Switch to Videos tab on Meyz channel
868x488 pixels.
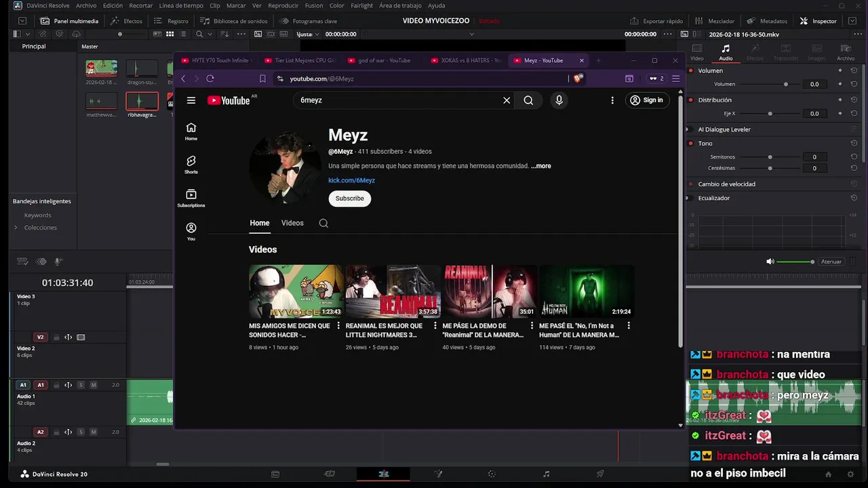coord(292,223)
